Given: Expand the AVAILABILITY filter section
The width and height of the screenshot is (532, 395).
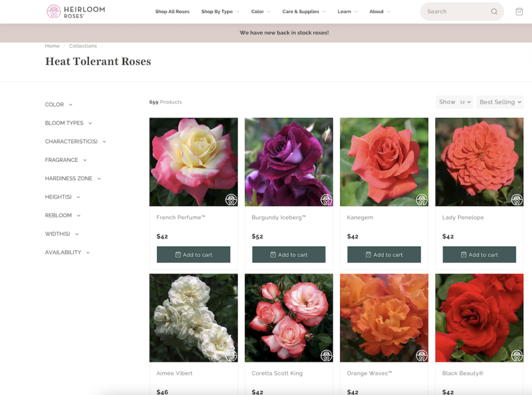Looking at the screenshot, I should 67,252.
